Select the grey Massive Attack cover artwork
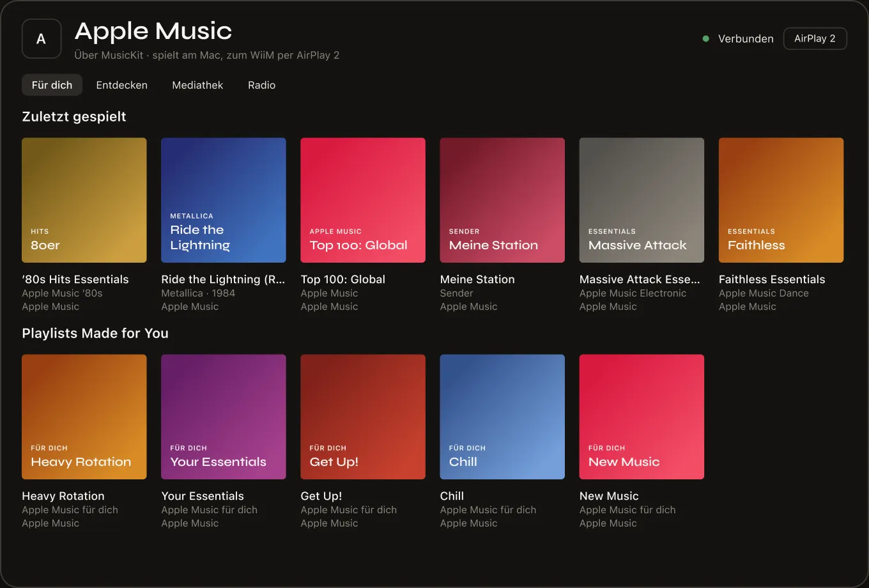This screenshot has height=588, width=869. [x=642, y=200]
